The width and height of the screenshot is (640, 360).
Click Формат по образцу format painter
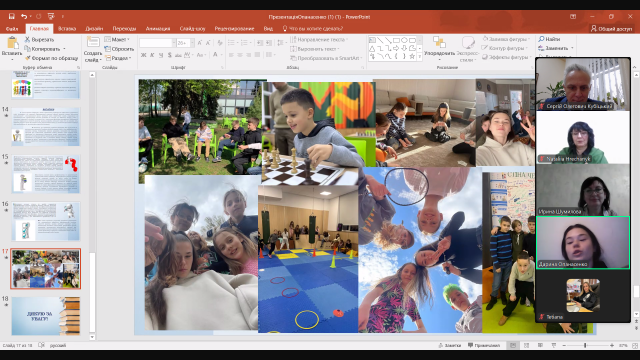pos(52,58)
